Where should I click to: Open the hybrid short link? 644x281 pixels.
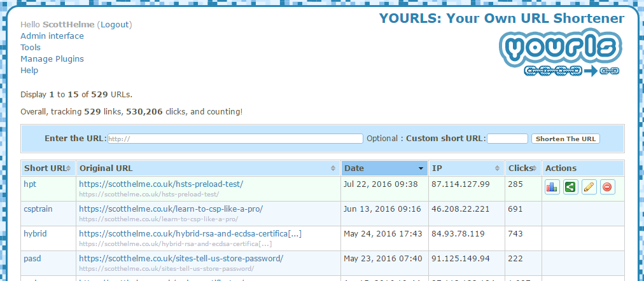tap(35, 234)
